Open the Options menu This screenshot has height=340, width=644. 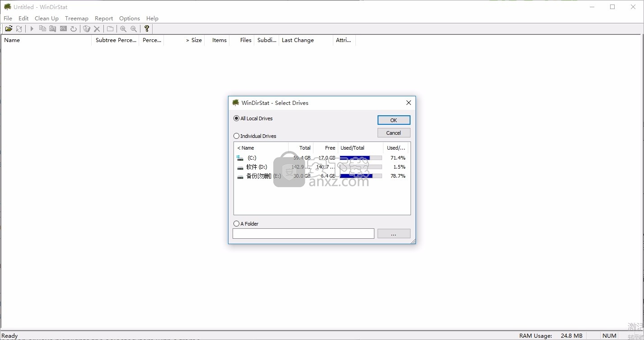pyautogui.click(x=130, y=19)
